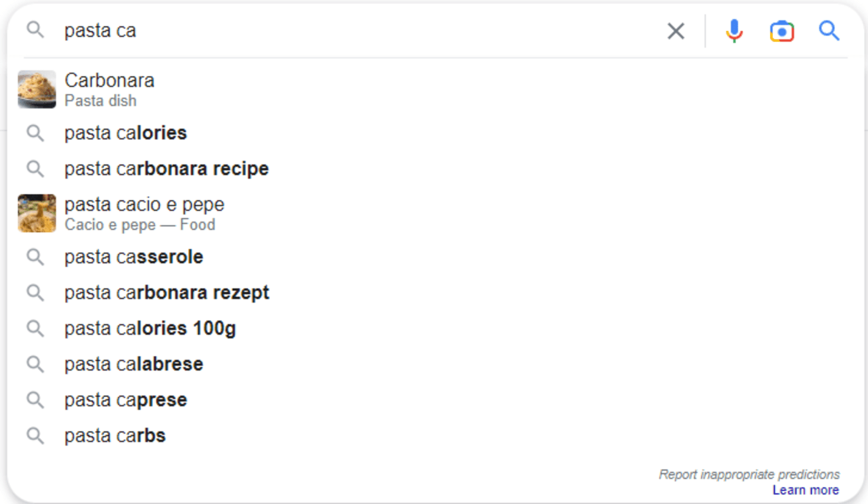This screenshot has height=504, width=868.
Task: Clear the search box with the X
Action: [675, 31]
